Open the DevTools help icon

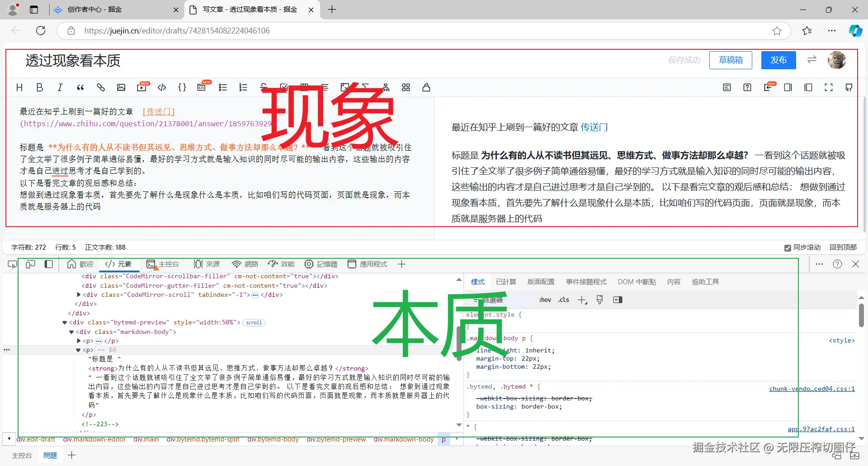(838, 264)
